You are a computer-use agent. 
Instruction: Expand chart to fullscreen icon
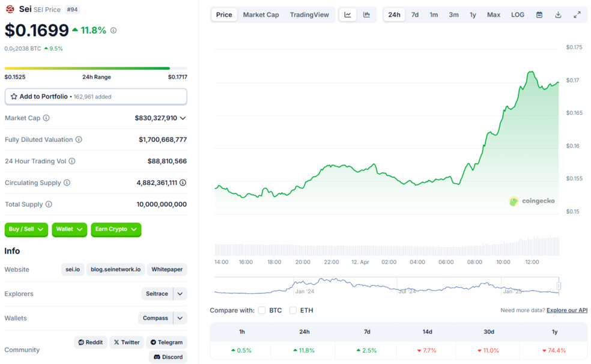click(577, 14)
